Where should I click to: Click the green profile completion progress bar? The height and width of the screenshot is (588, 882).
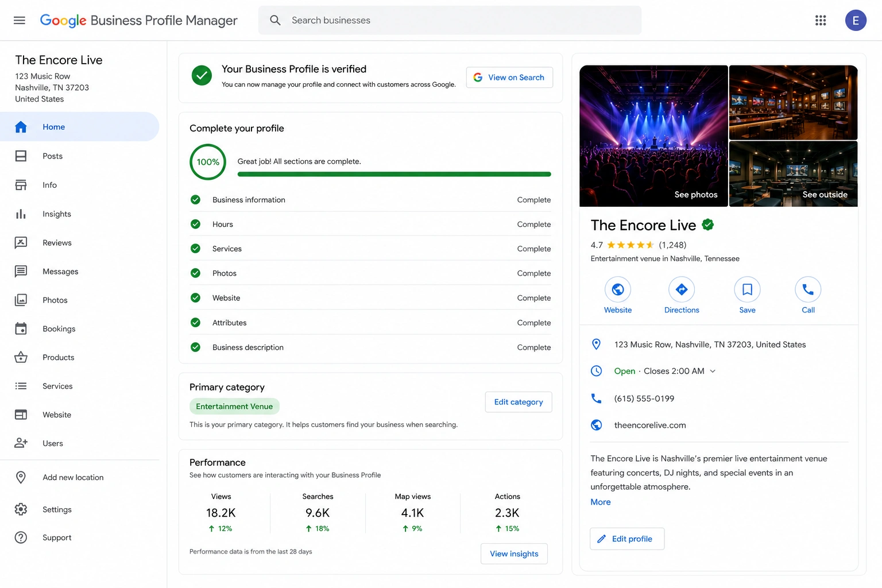[394, 174]
